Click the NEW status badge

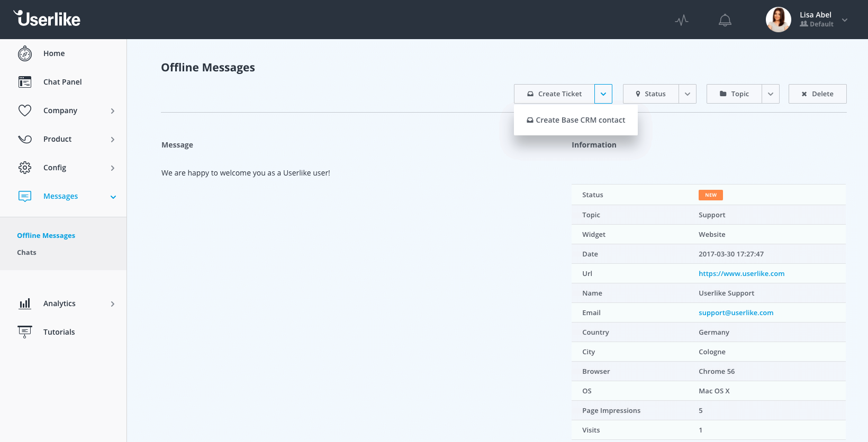coord(710,195)
